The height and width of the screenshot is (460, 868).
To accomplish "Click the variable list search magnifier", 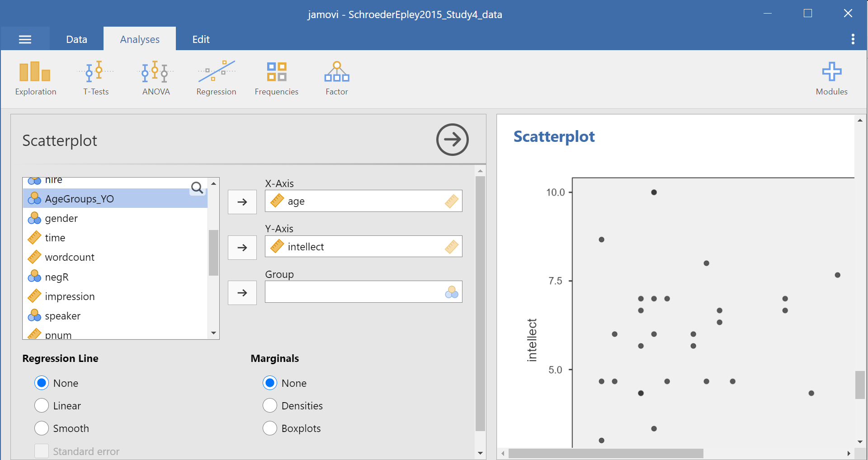I will (x=197, y=188).
